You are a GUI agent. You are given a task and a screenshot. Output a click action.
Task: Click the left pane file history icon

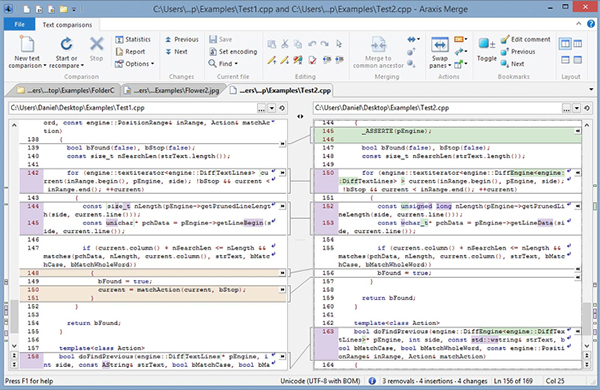click(x=282, y=108)
